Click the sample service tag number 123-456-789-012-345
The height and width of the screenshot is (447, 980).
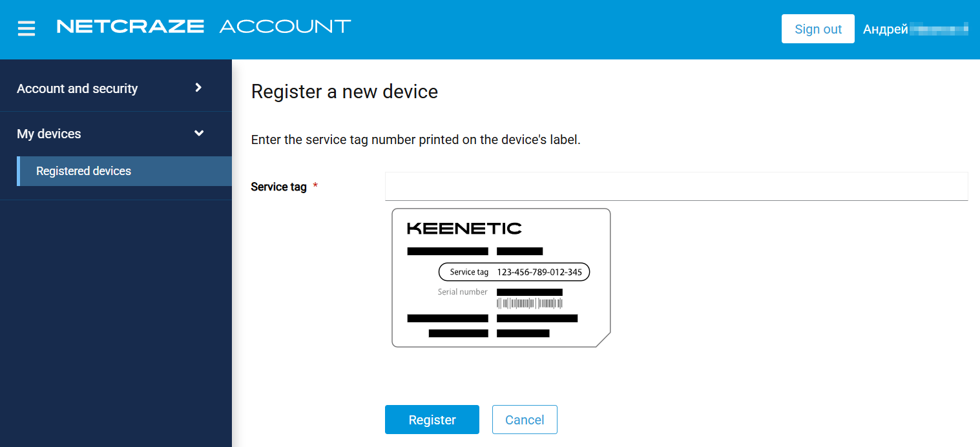click(539, 272)
